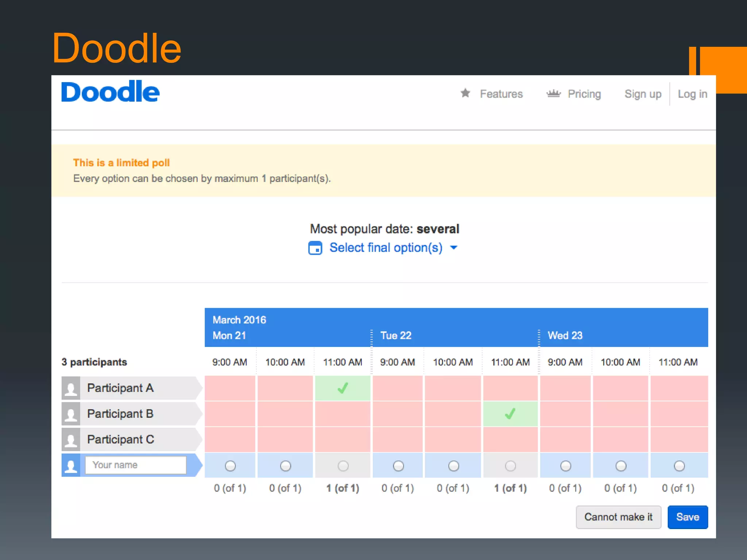Click Participant A's green checked 11:00 AM cell

(342, 388)
